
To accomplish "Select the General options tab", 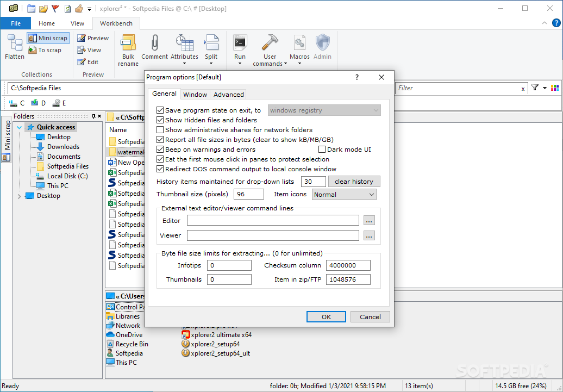I will (x=164, y=94).
